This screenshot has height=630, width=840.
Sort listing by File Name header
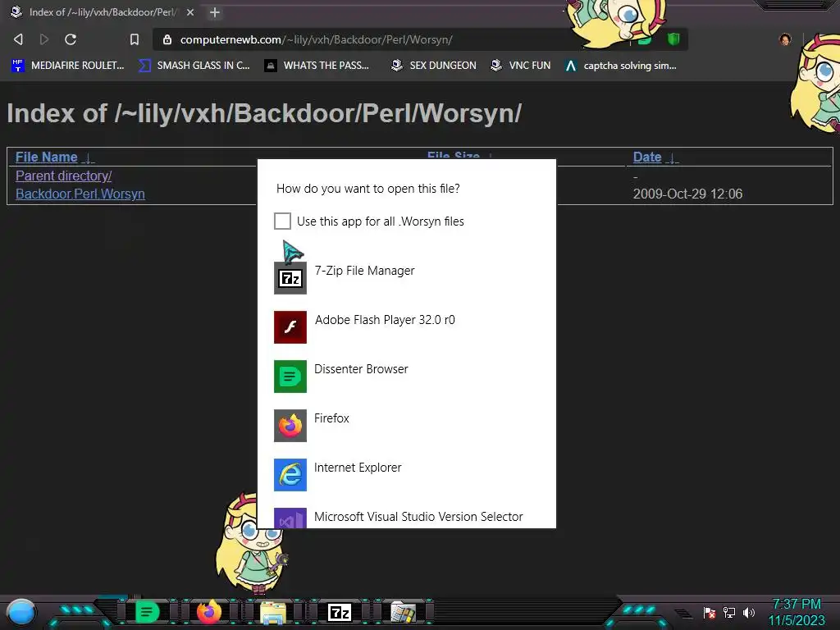[x=47, y=157]
